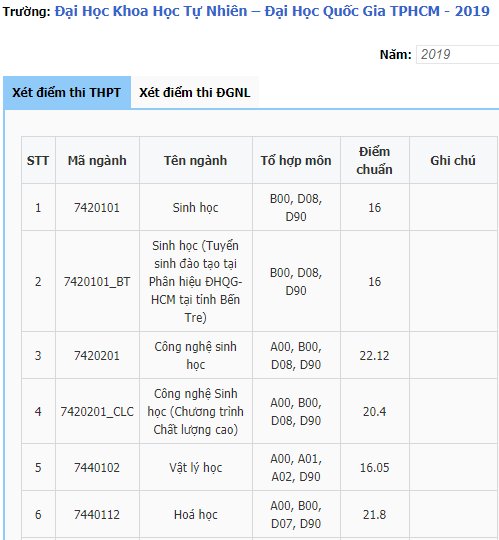Select the Vật lý học major cell

[196, 467]
